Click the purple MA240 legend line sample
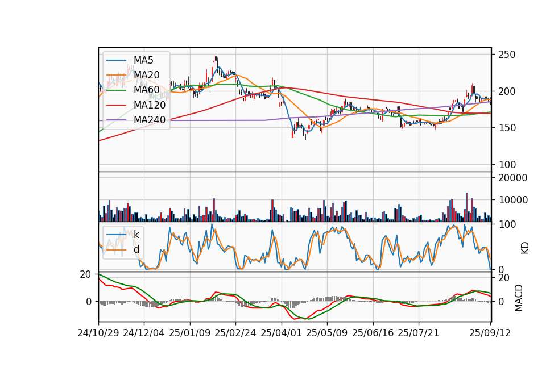The width and height of the screenshot is (546, 392). pos(116,120)
